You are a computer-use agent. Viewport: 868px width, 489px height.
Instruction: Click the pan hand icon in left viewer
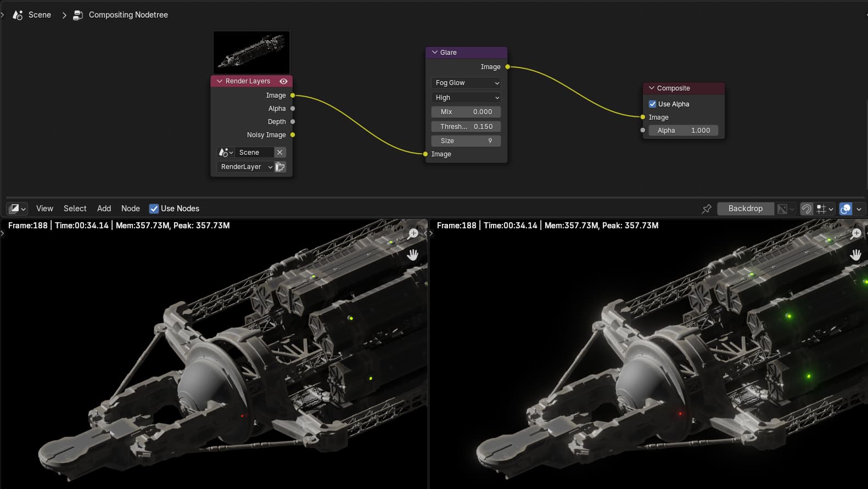point(413,255)
